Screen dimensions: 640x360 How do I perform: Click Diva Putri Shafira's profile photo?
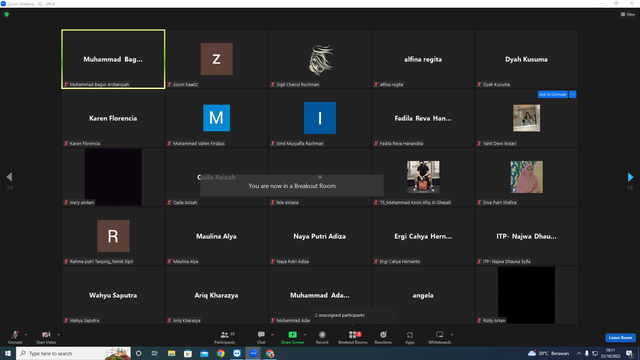527,177
